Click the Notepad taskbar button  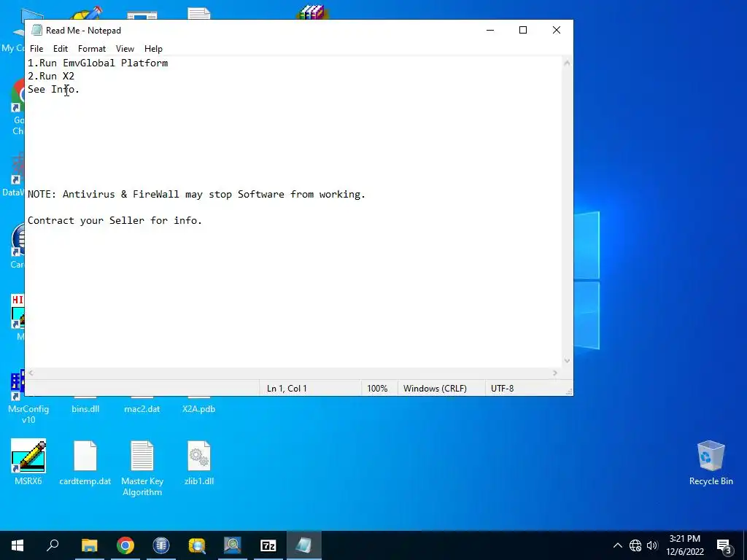(304, 545)
